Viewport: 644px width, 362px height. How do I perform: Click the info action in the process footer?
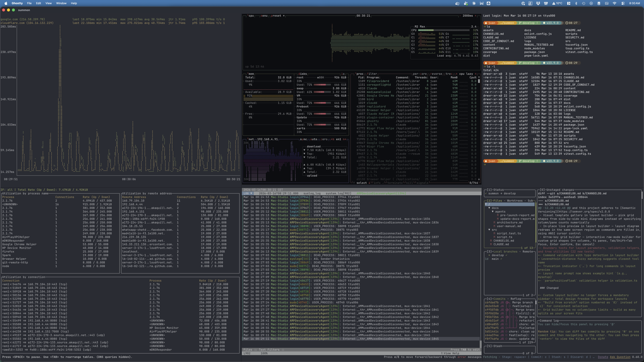[x=377, y=183]
